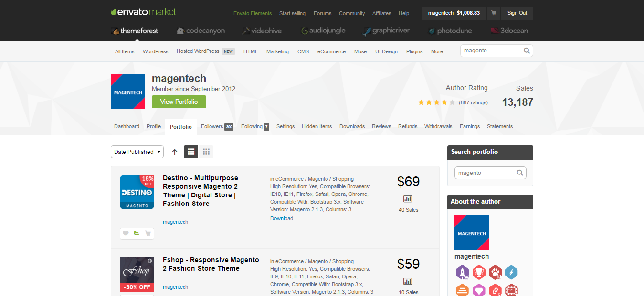644x296 pixels.
Task: Open the shopping cart in header
Action: click(x=493, y=13)
